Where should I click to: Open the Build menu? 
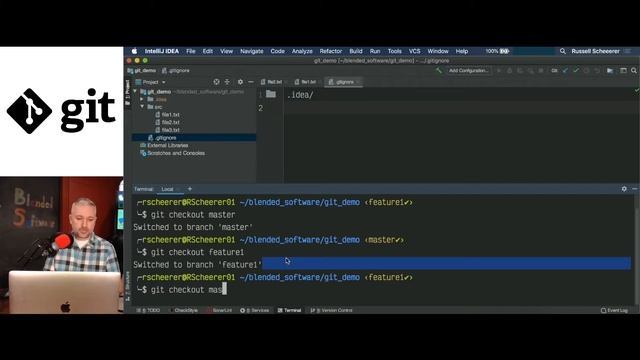tap(356, 51)
